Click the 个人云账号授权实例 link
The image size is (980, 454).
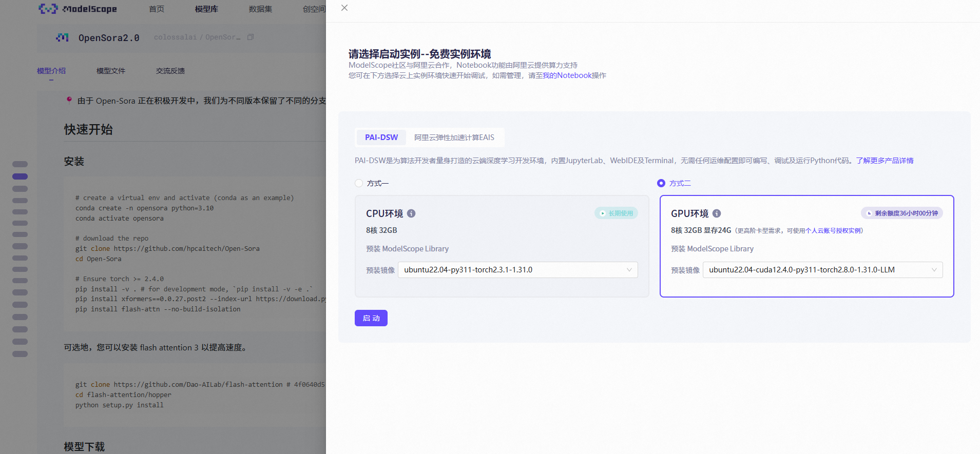(833, 231)
